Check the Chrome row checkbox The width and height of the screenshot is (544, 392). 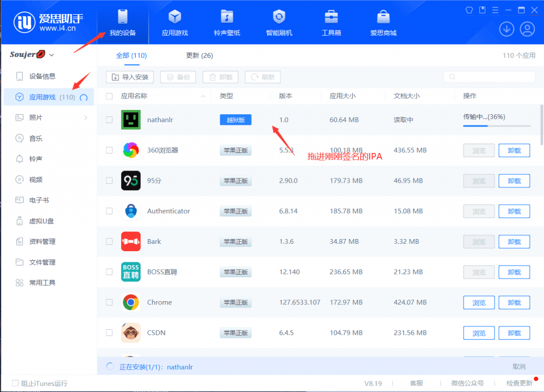click(x=109, y=302)
